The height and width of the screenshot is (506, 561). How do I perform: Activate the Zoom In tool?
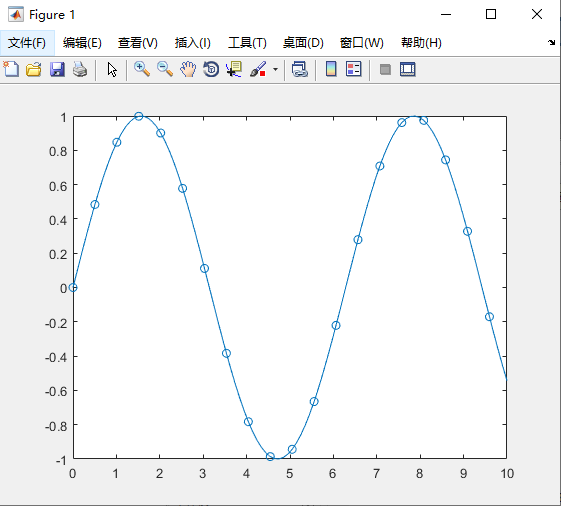click(x=142, y=69)
